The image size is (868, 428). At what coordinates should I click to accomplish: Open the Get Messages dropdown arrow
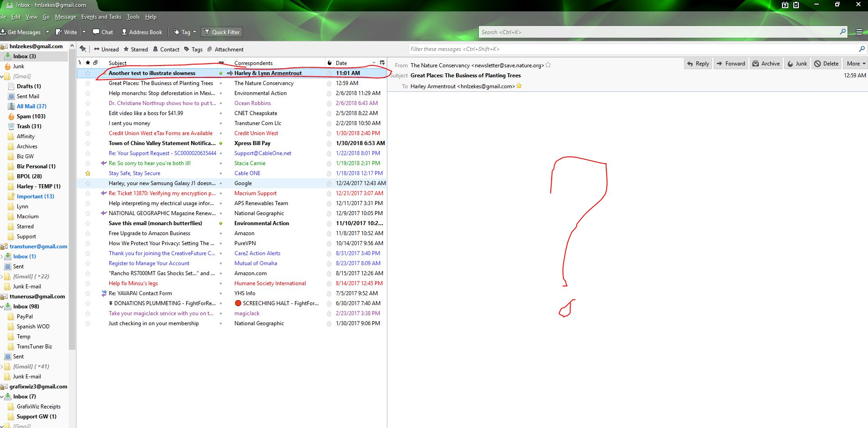pyautogui.click(x=47, y=32)
